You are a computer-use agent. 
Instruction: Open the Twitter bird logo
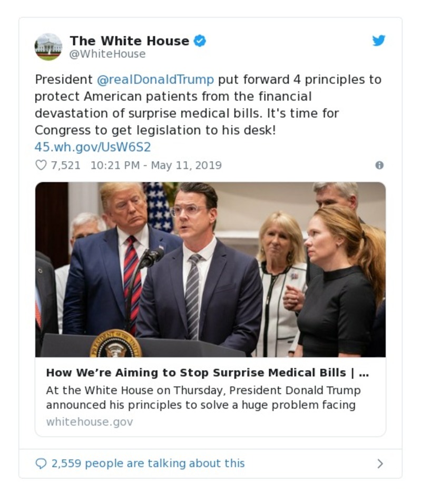(x=379, y=41)
